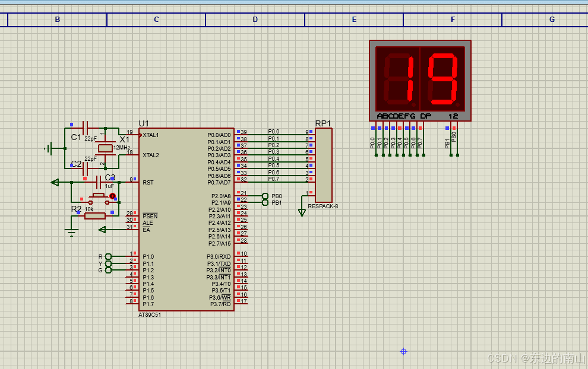
Task: Select capacitor C2 symbol
Action: click(x=86, y=168)
